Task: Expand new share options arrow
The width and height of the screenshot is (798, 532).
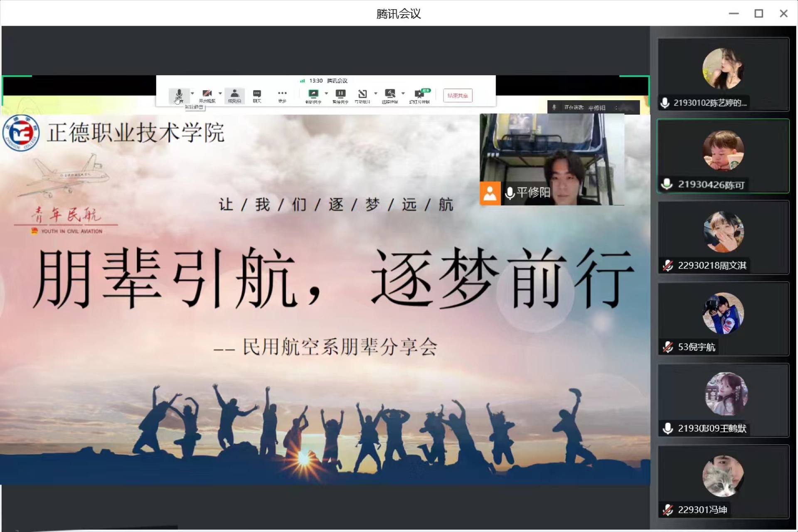Action: [x=326, y=94]
